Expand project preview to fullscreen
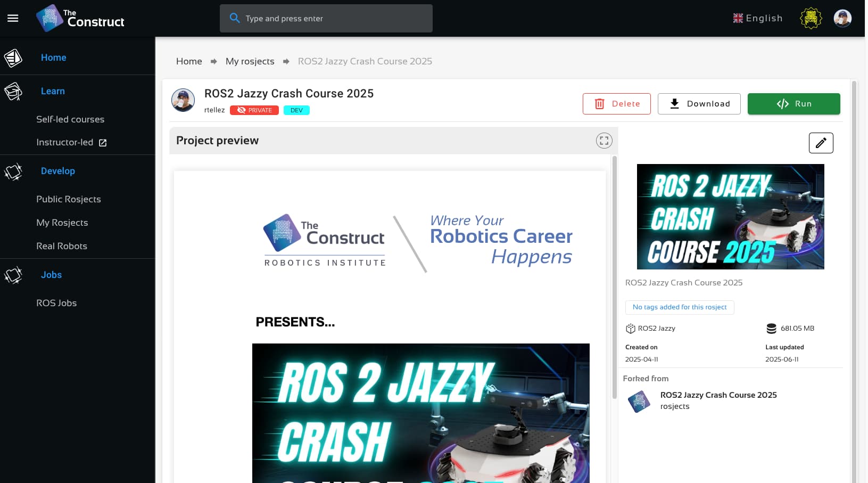 pyautogui.click(x=604, y=141)
